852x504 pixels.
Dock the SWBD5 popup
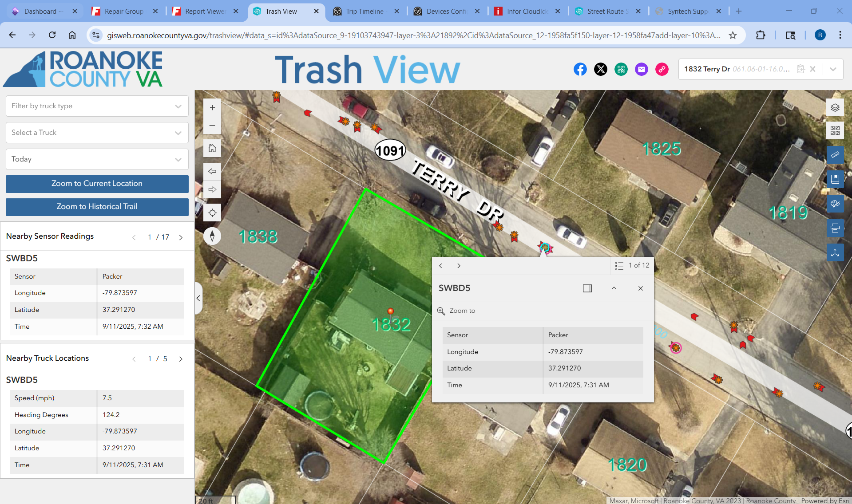tap(587, 288)
